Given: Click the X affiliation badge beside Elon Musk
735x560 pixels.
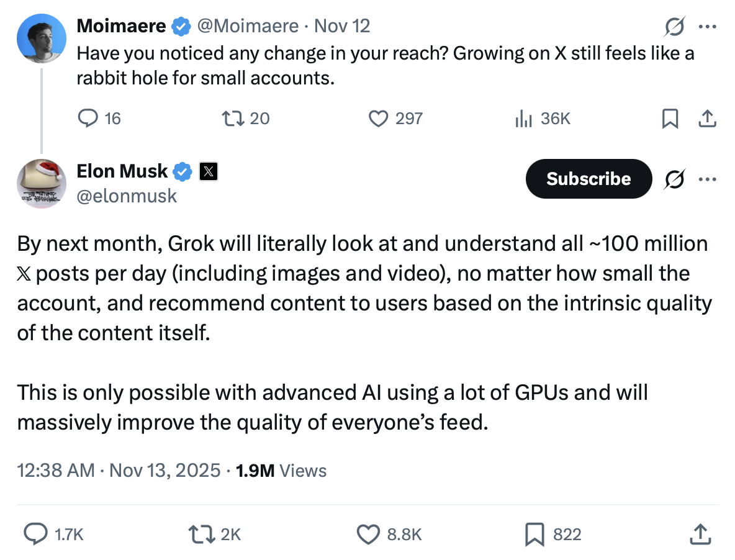Looking at the screenshot, I should tap(209, 171).
